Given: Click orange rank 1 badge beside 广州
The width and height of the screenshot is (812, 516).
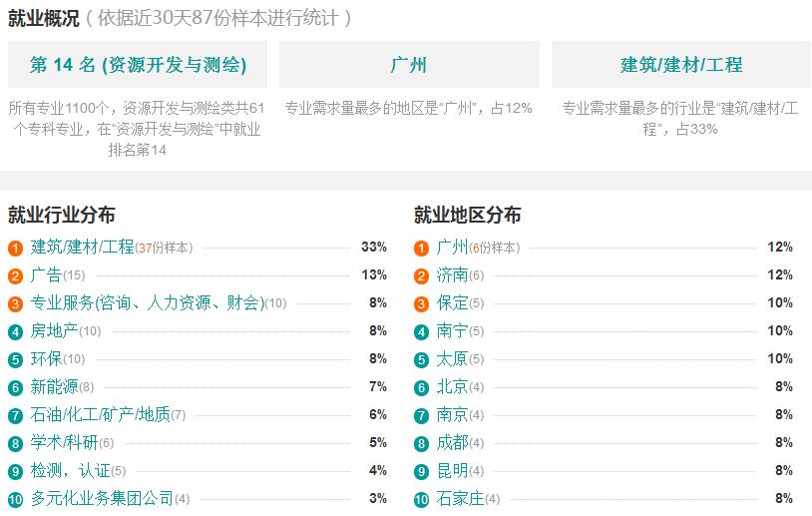Looking at the screenshot, I should [422, 249].
